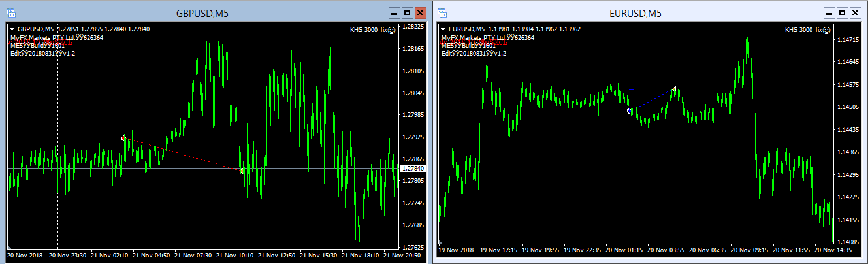Click the 1.14295 price label on EURUSD axis
Screen dimensions: 868x264
tap(848, 175)
